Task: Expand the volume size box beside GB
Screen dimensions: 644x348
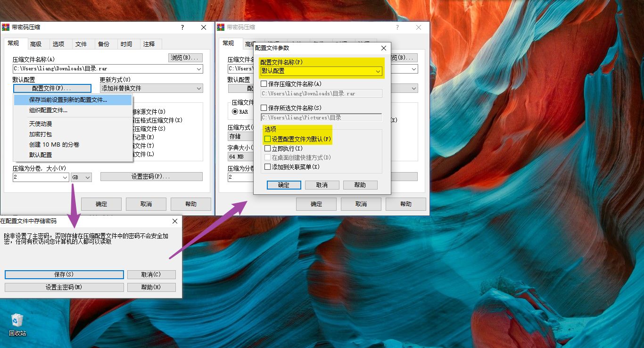Action: coord(65,177)
